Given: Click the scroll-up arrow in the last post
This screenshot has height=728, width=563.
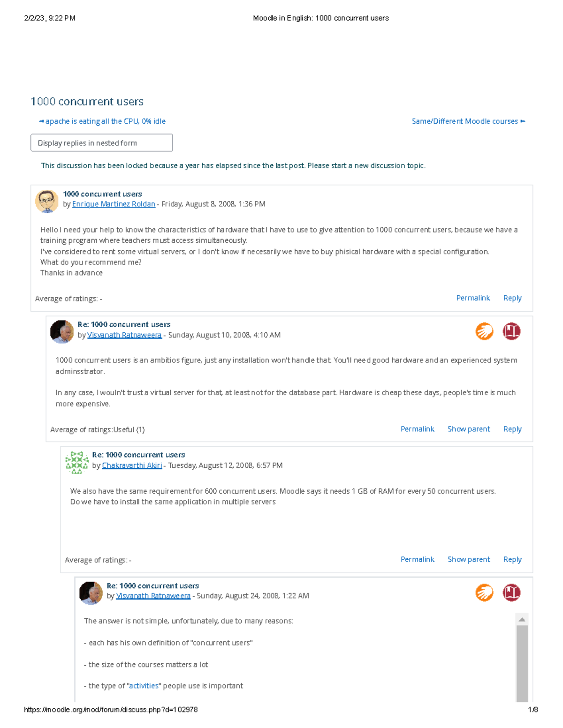Looking at the screenshot, I should tap(522, 620).
